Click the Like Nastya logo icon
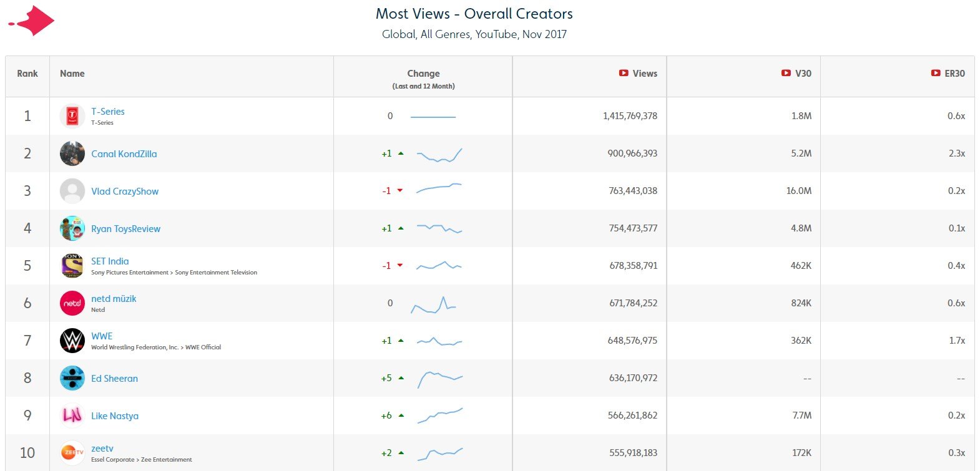 [72, 415]
